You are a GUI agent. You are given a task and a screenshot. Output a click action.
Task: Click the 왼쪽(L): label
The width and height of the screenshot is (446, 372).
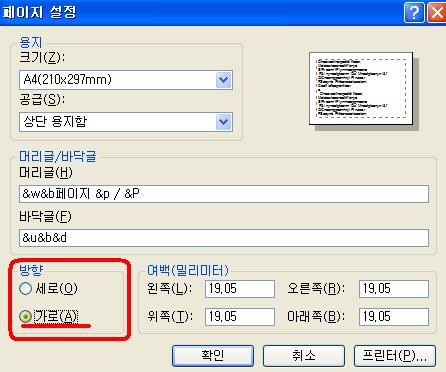coord(170,289)
